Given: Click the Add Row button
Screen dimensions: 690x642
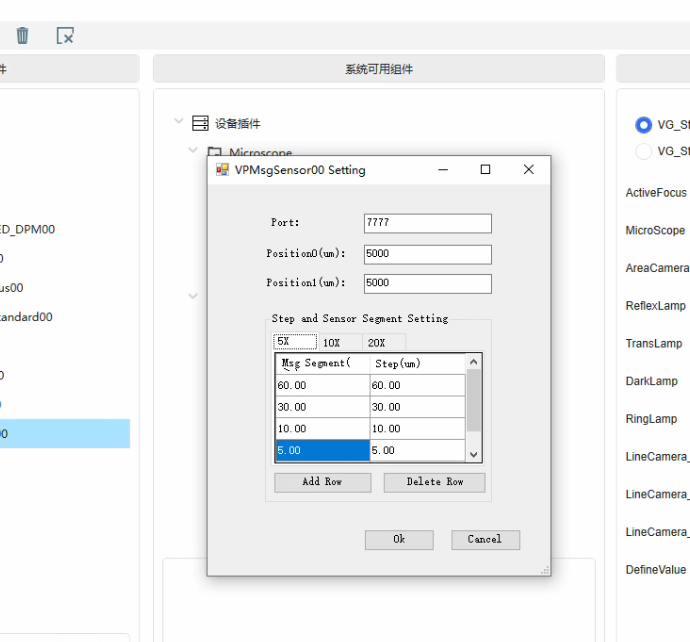Looking at the screenshot, I should point(322,482).
